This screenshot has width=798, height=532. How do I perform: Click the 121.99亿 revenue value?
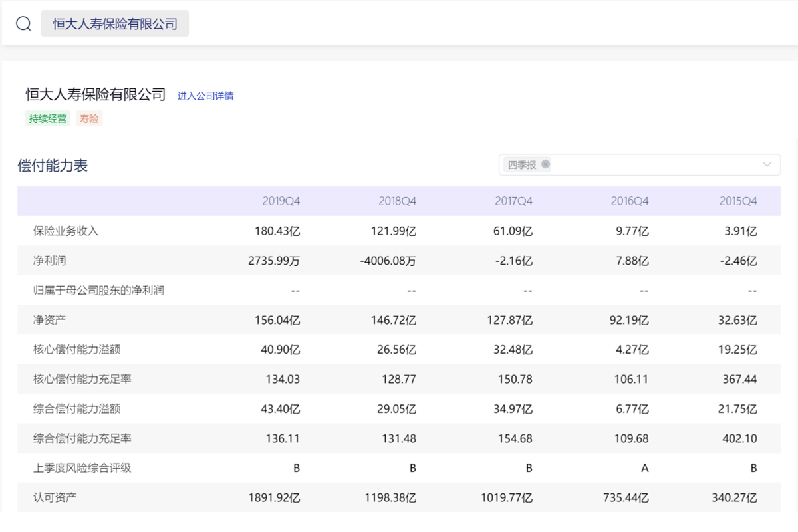394,231
